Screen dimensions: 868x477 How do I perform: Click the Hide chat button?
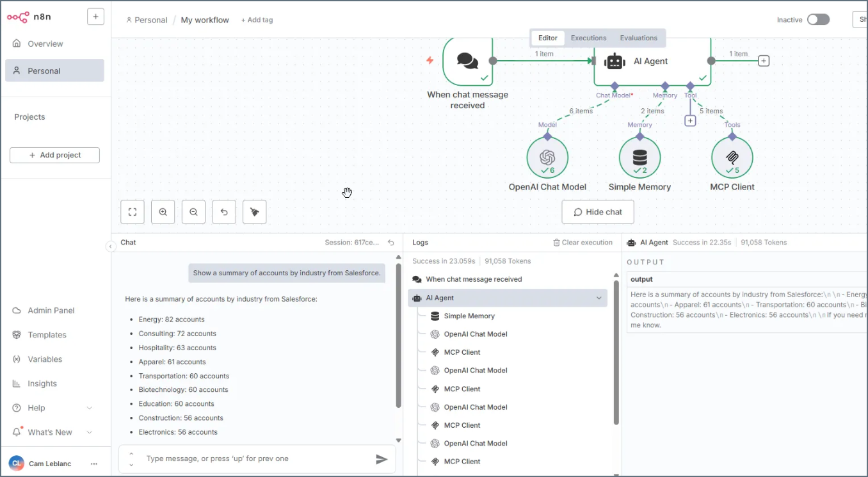(x=598, y=212)
